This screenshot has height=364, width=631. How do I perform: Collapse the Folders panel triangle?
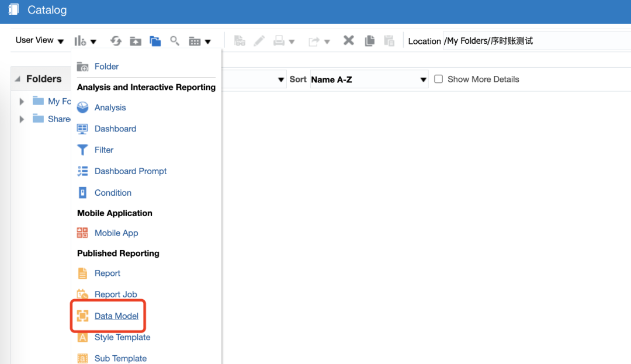tap(18, 79)
